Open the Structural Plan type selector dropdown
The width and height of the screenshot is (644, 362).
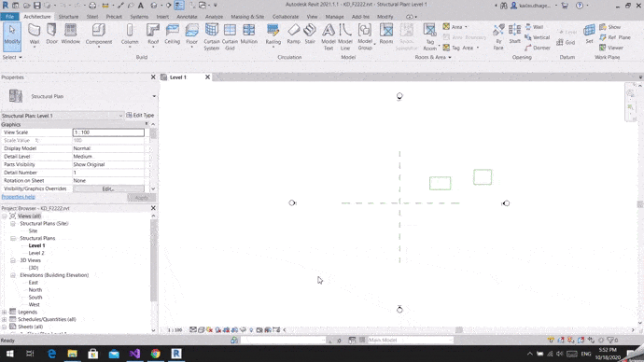(154, 96)
